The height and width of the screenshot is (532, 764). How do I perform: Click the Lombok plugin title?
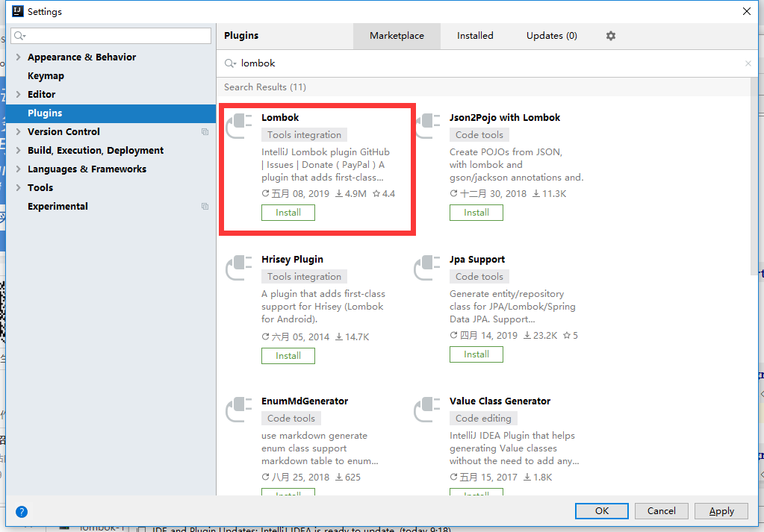coord(280,118)
